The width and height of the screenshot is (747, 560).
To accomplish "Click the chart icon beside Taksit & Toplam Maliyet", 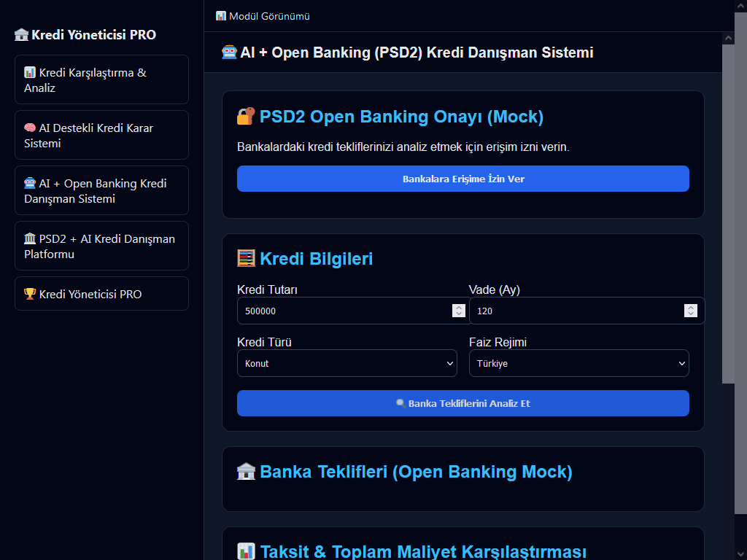I will (246, 552).
